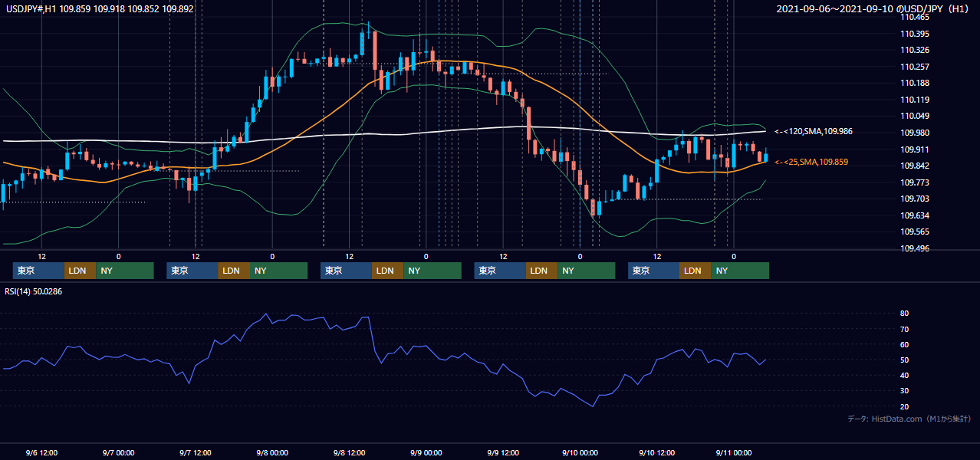The image size is (980, 460).
Task: Click NY session block above 9/11 00:00
Action: coord(740,271)
